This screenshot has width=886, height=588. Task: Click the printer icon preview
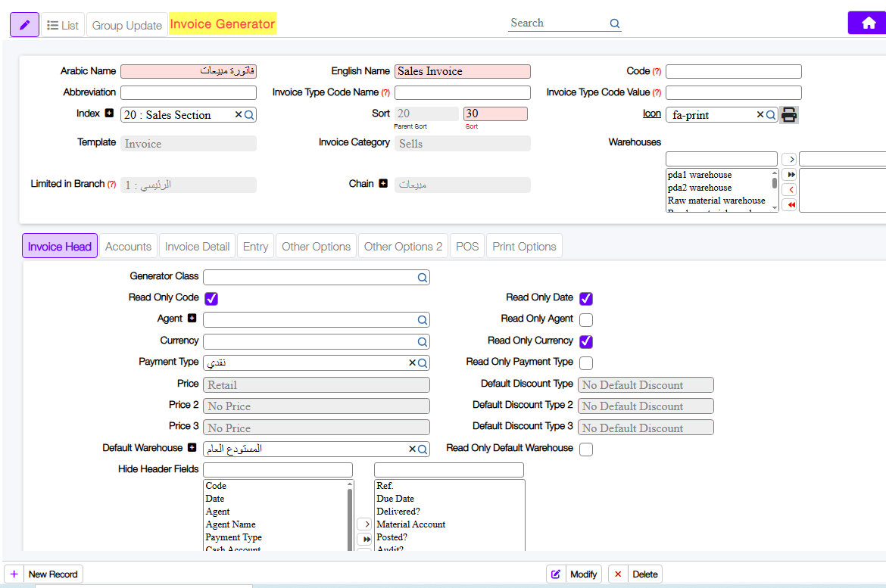tap(789, 115)
